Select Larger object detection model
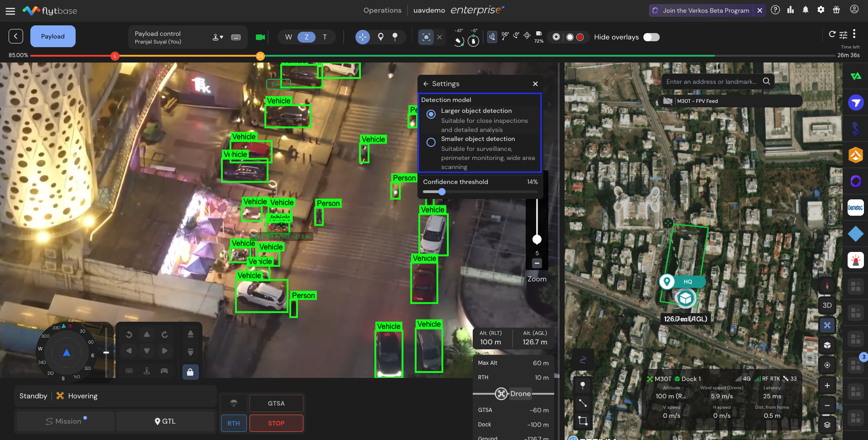This screenshot has width=868, height=440. (x=431, y=114)
